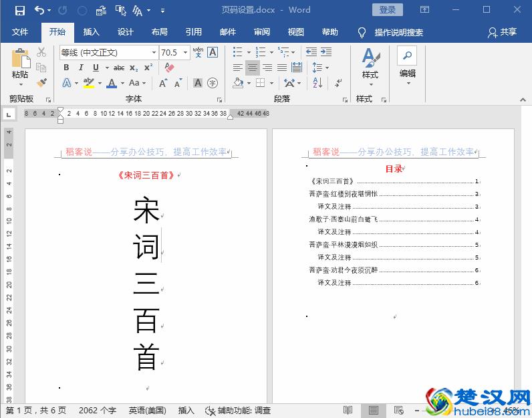Viewport: 532px width, 418px height.
Task: Open the paragraph dialog launcher in 段落 group
Action: (x=345, y=100)
